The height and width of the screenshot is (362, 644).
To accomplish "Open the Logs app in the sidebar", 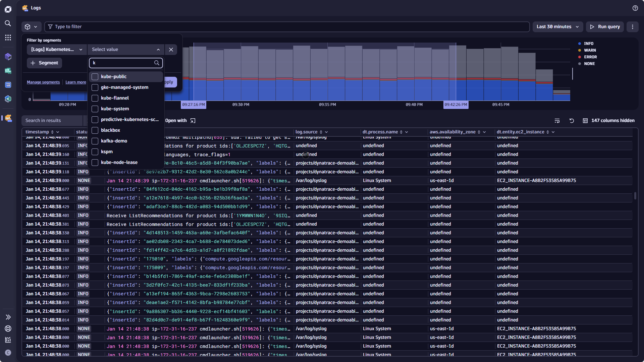I will [x=8, y=118].
